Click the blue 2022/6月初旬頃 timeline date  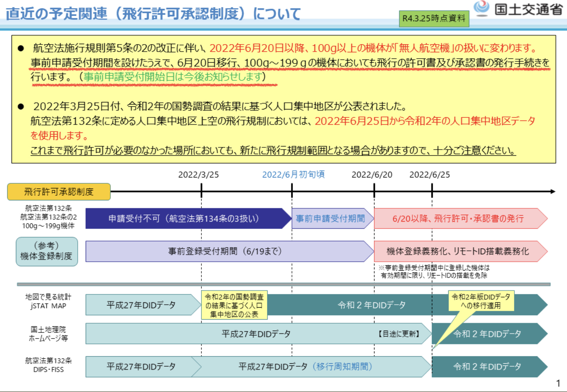click(293, 174)
